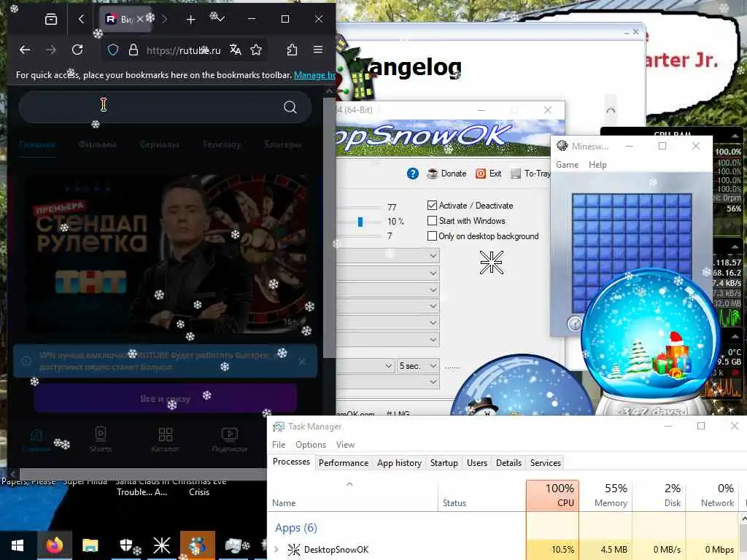
Task: Open File Explorer from taskbar
Action: click(90, 545)
